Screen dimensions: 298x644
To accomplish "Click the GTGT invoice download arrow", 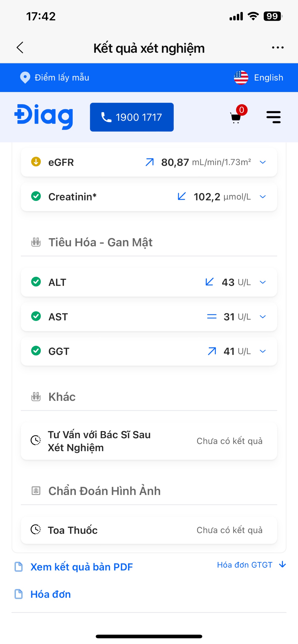I will pos(282,564).
